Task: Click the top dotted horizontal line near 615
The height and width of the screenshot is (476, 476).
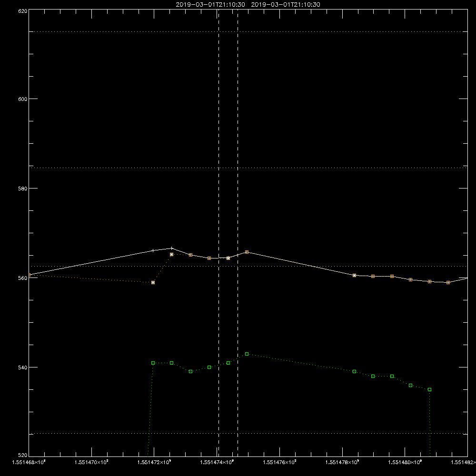Action: click(248, 31)
